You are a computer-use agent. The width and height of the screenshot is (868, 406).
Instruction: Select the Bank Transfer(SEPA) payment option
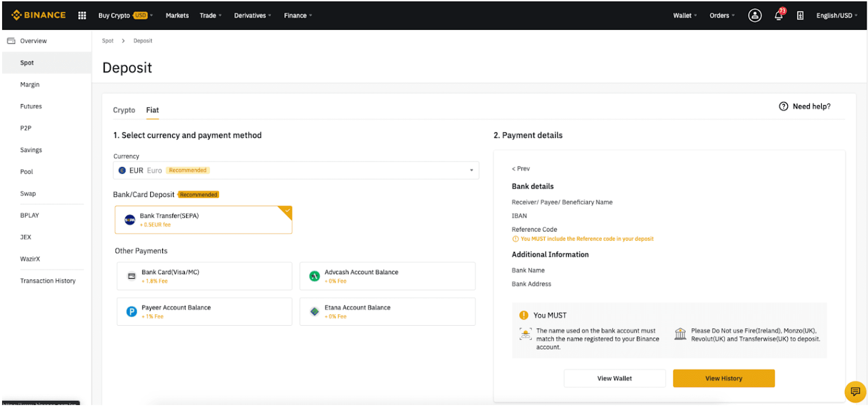coord(203,220)
